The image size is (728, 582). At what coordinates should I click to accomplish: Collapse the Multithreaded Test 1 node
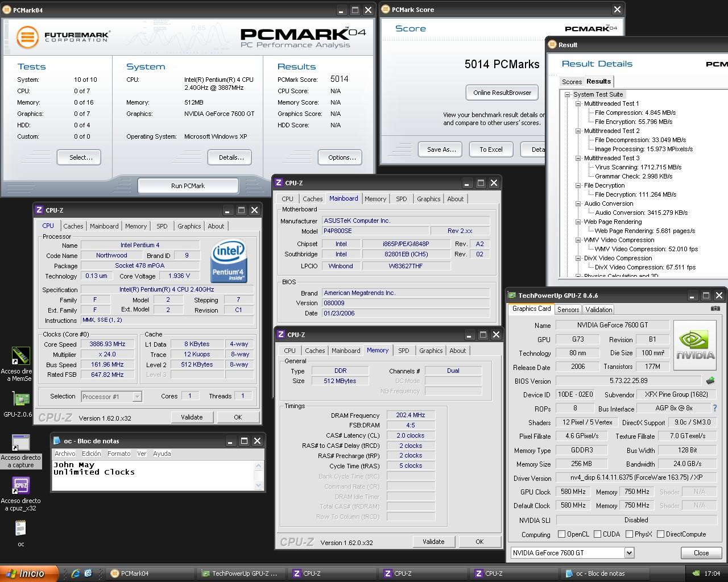(x=578, y=103)
